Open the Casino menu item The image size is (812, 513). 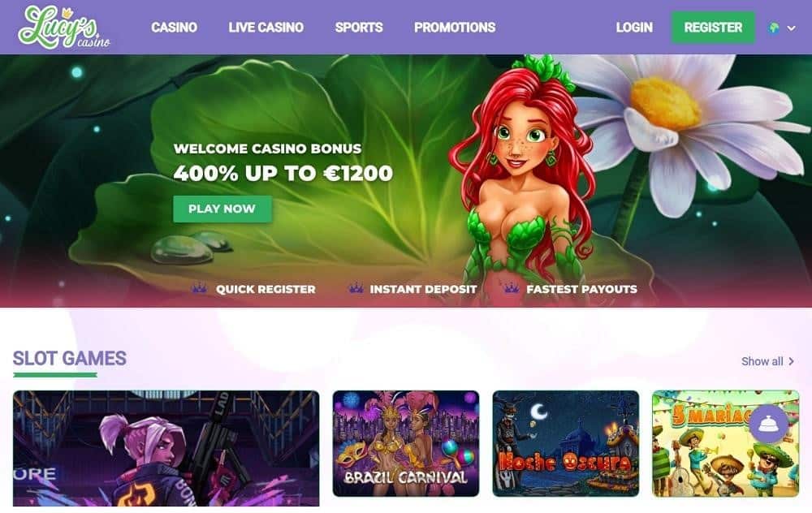pos(174,28)
